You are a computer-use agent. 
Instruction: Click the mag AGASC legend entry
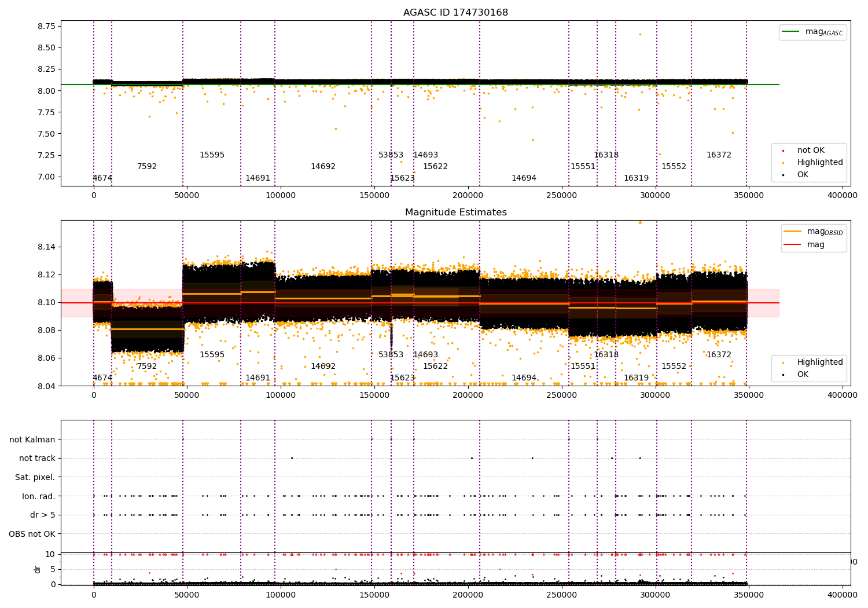[813, 32]
